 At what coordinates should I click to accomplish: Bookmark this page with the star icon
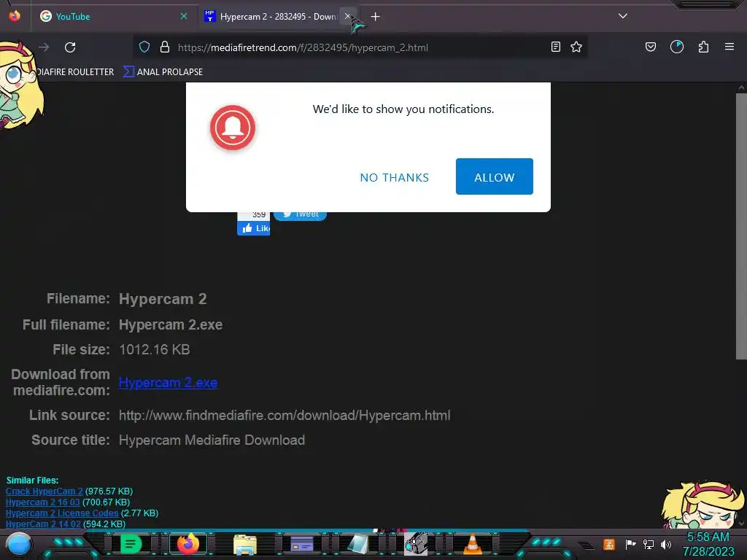click(x=576, y=47)
